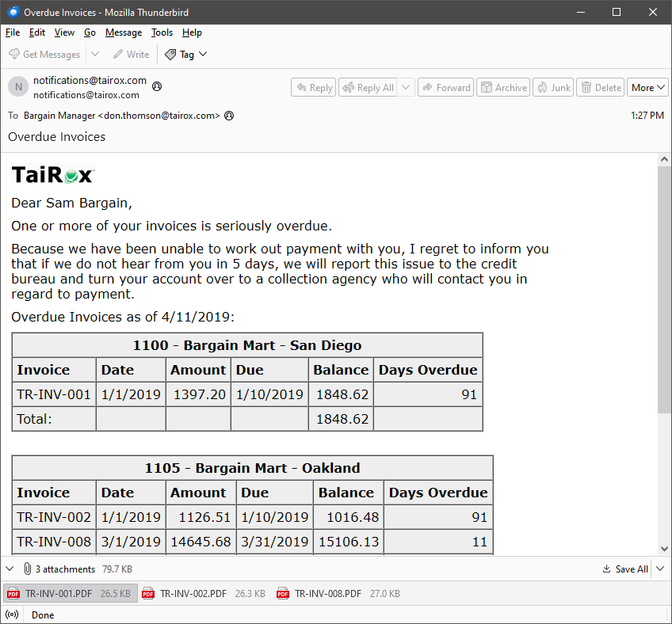Click the balance 15106.13 cell

click(x=349, y=542)
